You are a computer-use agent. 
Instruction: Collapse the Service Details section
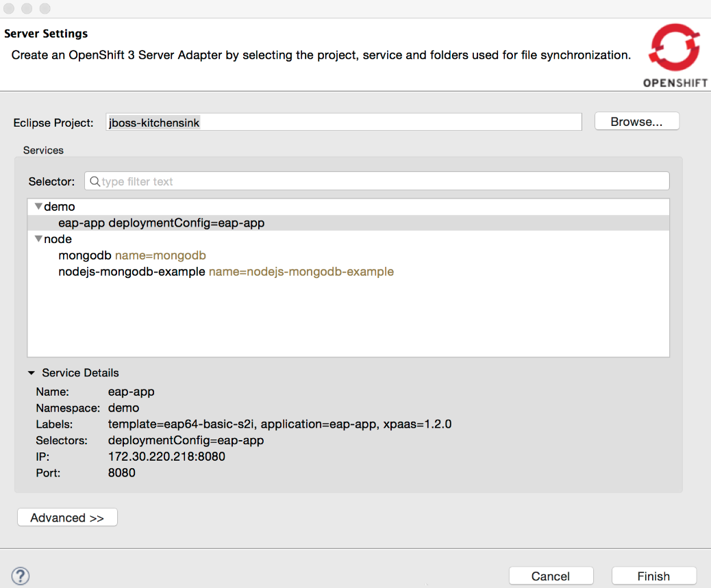32,373
